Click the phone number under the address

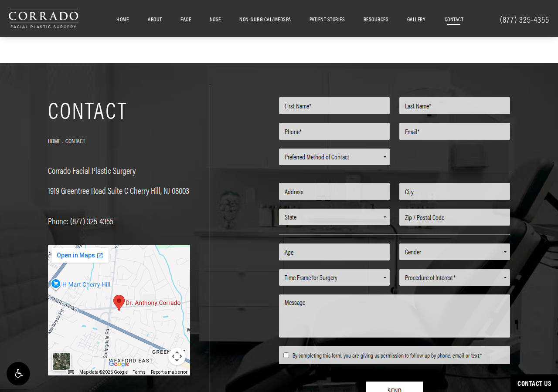(92, 221)
